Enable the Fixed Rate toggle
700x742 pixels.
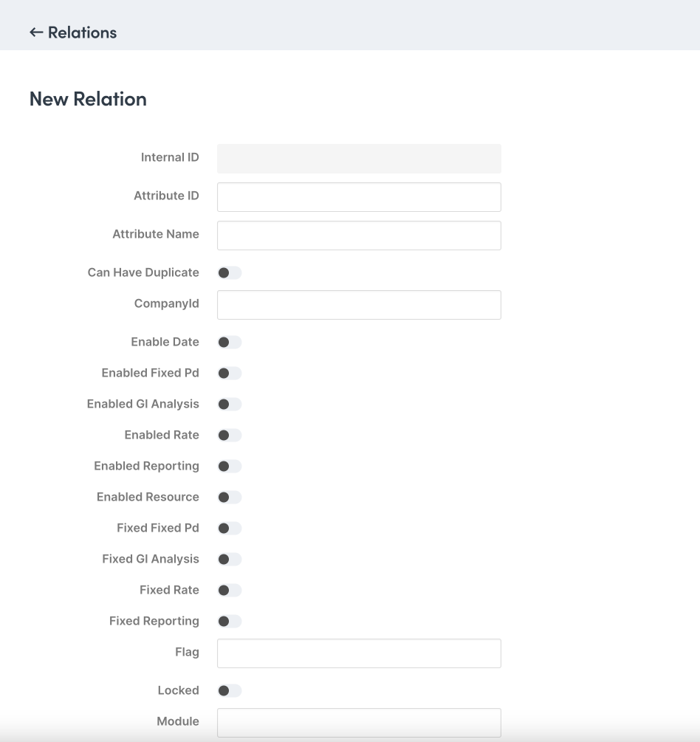point(229,591)
